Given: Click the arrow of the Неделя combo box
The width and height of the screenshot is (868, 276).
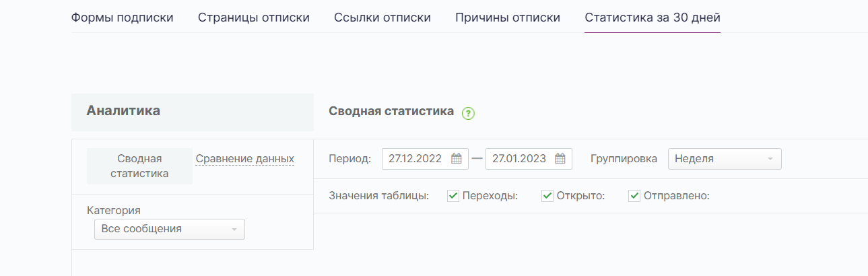Looking at the screenshot, I should pyautogui.click(x=770, y=160).
